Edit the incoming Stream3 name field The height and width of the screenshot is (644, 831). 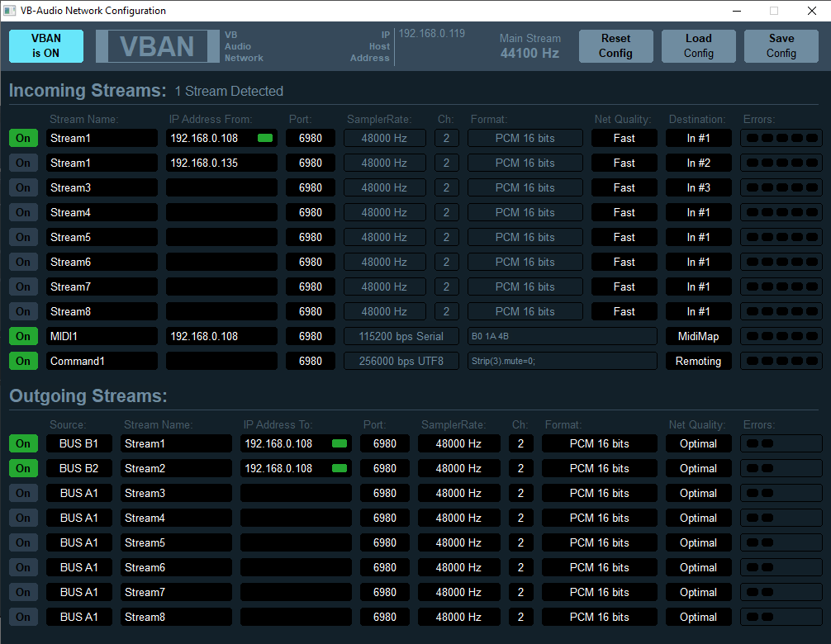click(x=102, y=187)
